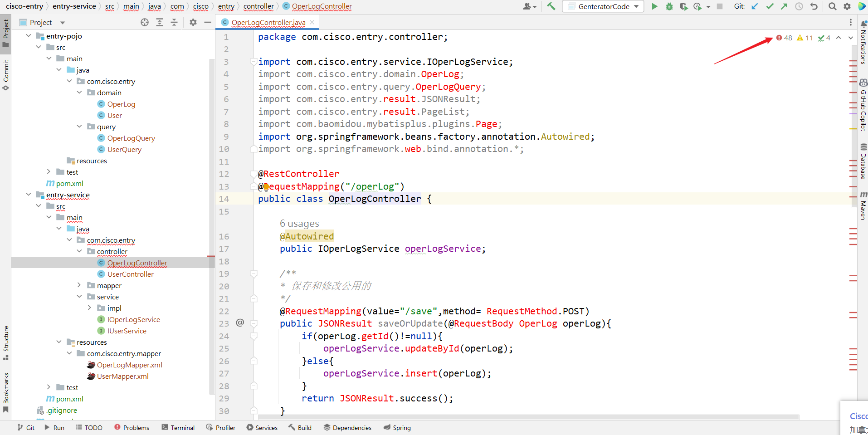Toggle the Notifications side panel
The width and height of the screenshot is (868, 435).
(863, 42)
